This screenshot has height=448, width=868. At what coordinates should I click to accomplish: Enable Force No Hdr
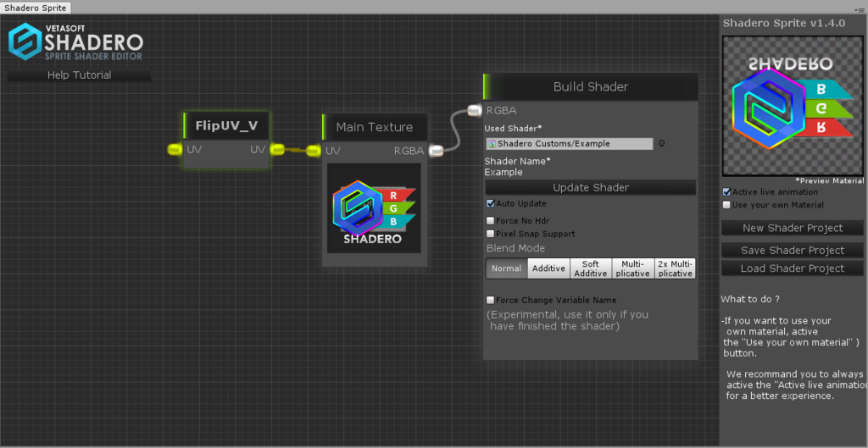tap(491, 221)
